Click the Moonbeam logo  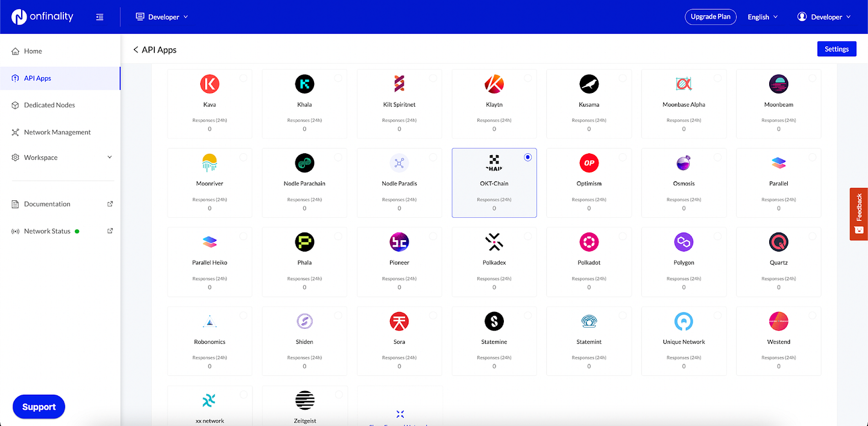coord(779,84)
